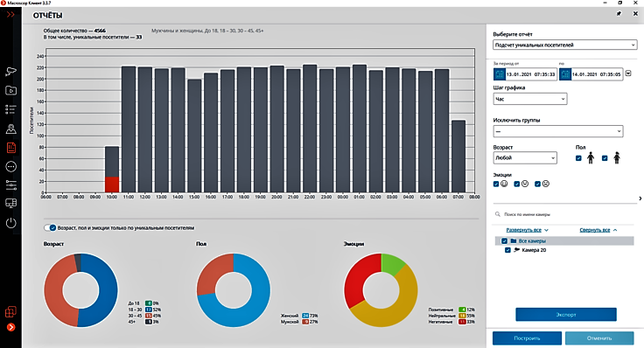
Task: Open the settings sliders icon in sidebar
Action: click(10, 185)
